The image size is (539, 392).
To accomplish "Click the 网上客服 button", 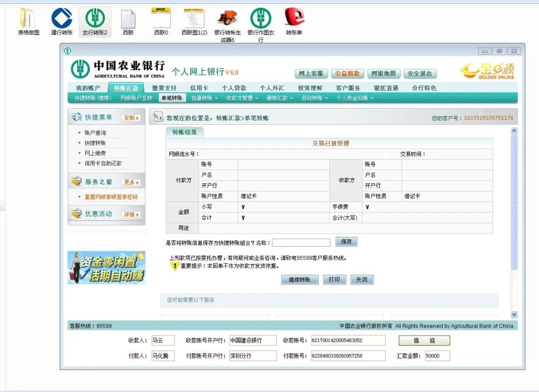I will (311, 73).
